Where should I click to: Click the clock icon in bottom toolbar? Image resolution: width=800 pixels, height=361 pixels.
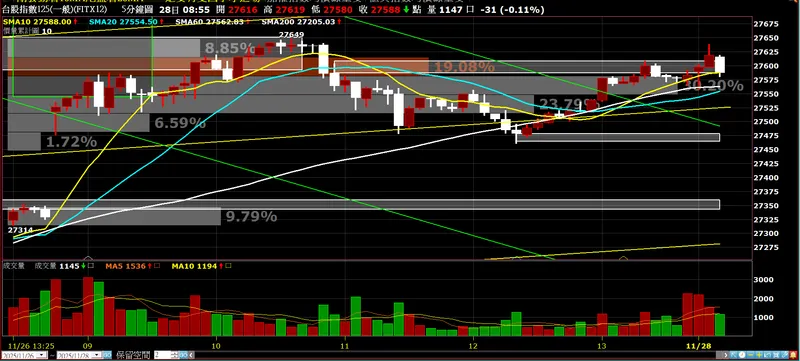coord(742,355)
